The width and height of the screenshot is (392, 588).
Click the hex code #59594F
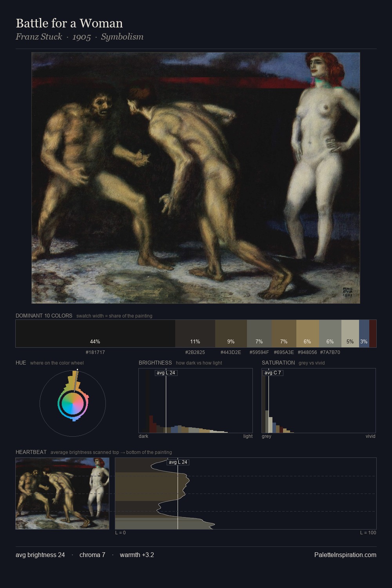coord(259,352)
